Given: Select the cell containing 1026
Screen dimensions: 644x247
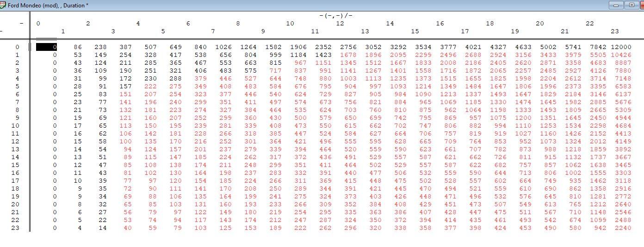Looking at the screenshot, I should [223, 47].
